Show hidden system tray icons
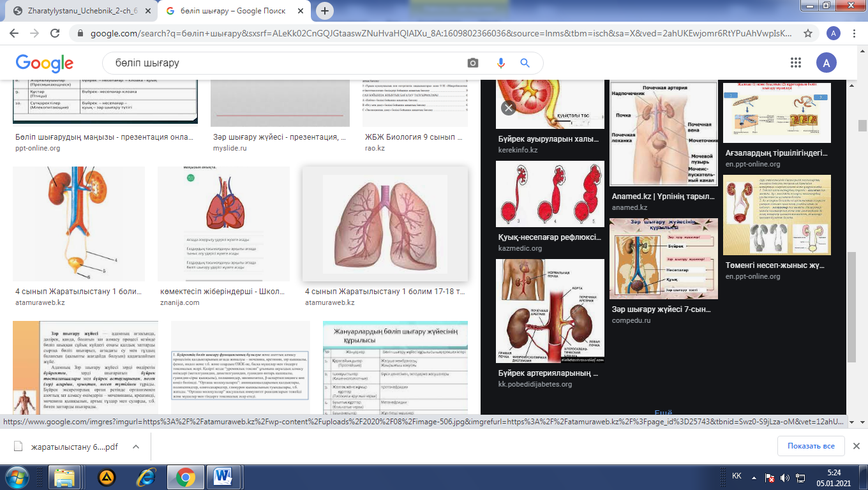 755,477
